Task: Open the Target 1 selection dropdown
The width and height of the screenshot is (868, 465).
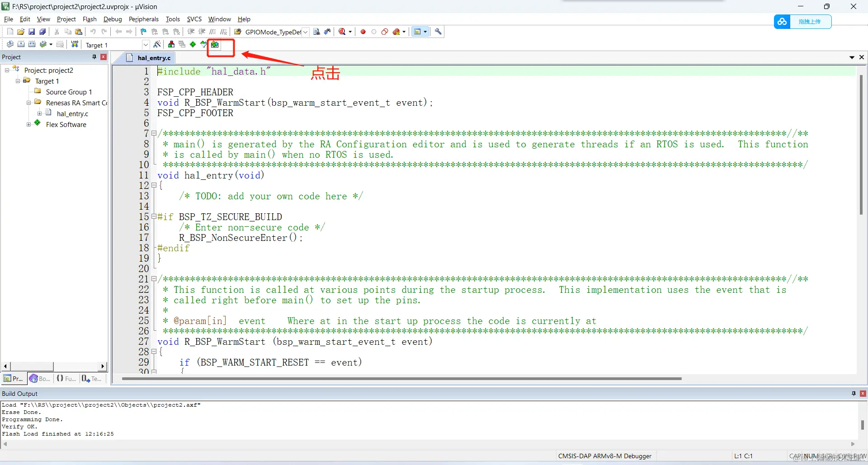Action: (146, 45)
